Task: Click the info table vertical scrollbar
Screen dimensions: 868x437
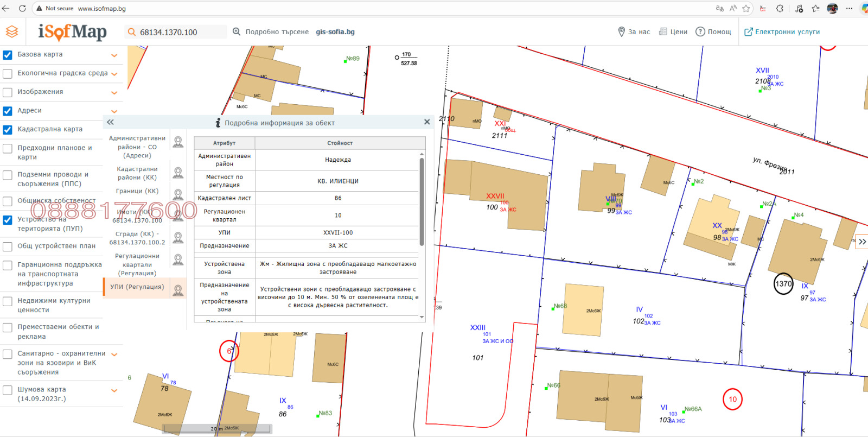Action: (422, 201)
